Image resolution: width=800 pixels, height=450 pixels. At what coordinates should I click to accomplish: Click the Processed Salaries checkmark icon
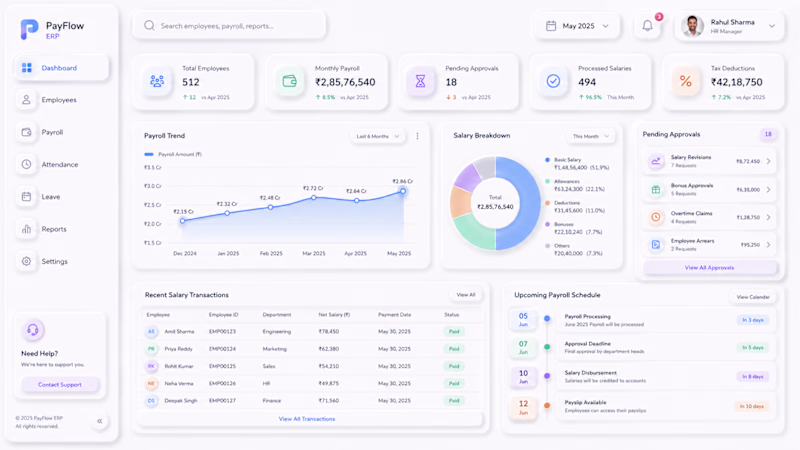[x=553, y=81]
